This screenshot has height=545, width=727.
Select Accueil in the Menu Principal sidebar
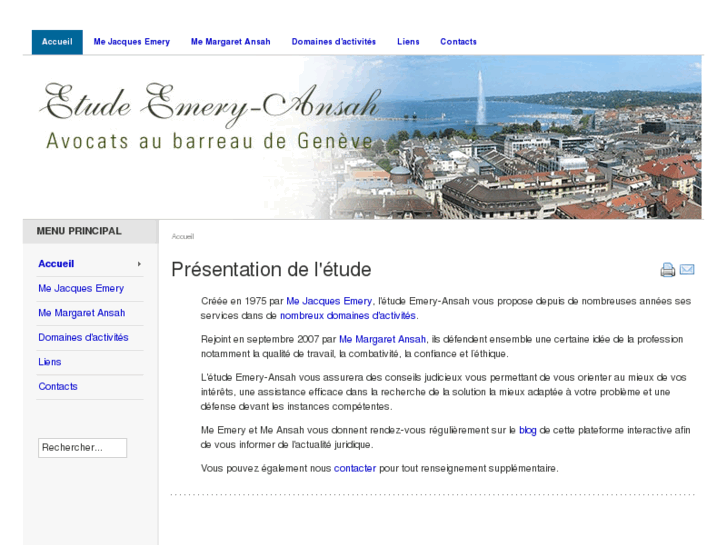[x=56, y=264]
